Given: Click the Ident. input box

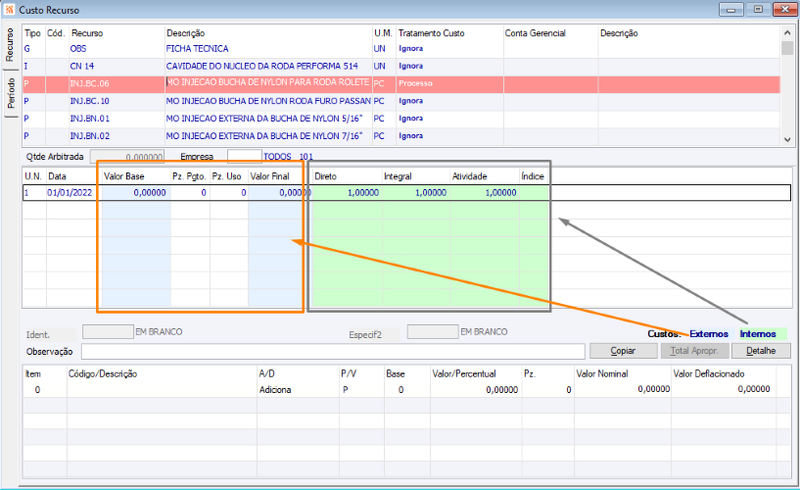Looking at the screenshot, I should (x=108, y=332).
